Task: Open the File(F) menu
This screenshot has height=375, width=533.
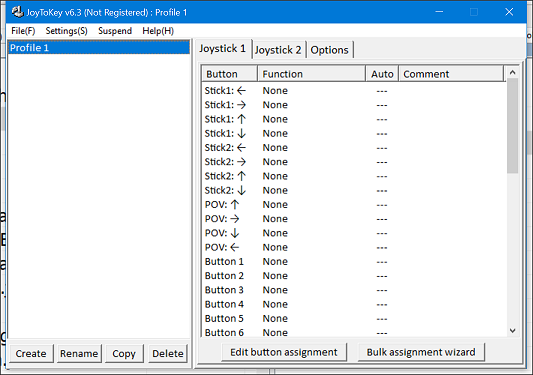Action: (x=23, y=31)
